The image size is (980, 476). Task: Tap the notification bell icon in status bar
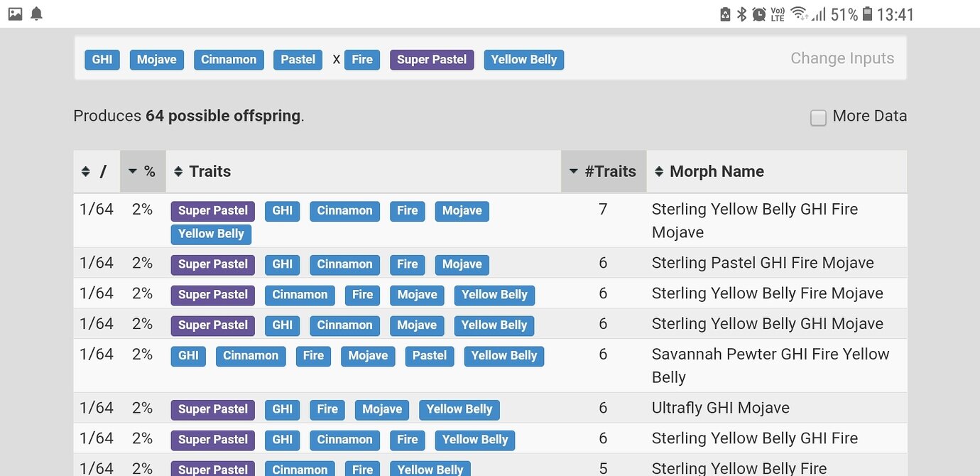coord(36,13)
